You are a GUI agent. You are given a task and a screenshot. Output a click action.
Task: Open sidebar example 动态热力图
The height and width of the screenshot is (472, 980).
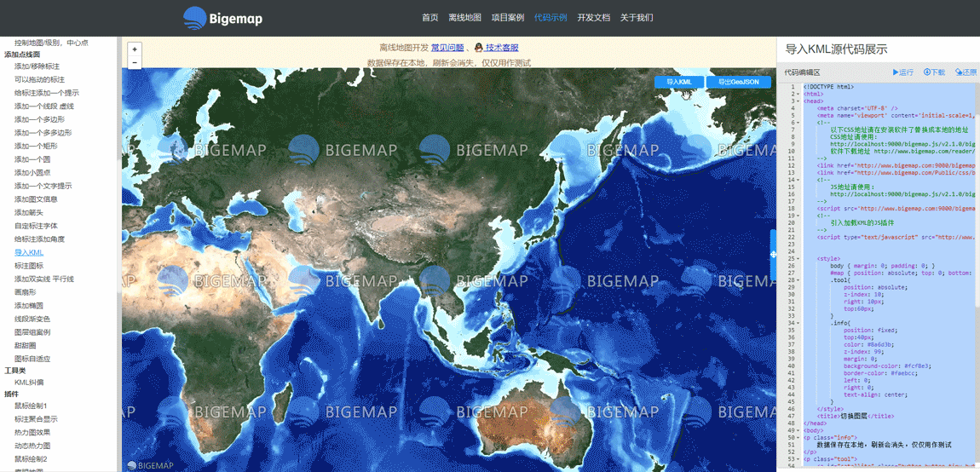click(x=32, y=446)
